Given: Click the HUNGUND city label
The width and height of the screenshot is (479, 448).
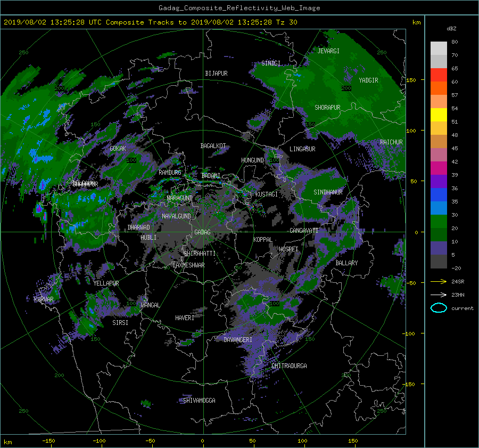Looking at the screenshot, I should pyautogui.click(x=252, y=160).
